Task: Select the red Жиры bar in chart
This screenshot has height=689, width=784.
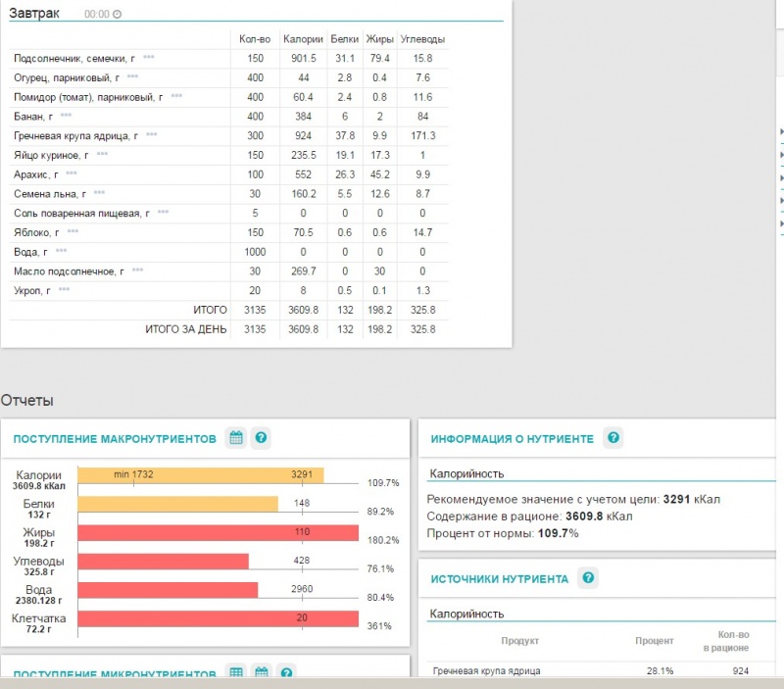Action: [218, 532]
